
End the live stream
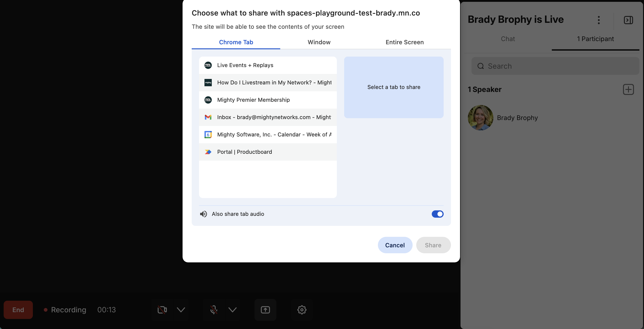tap(18, 310)
